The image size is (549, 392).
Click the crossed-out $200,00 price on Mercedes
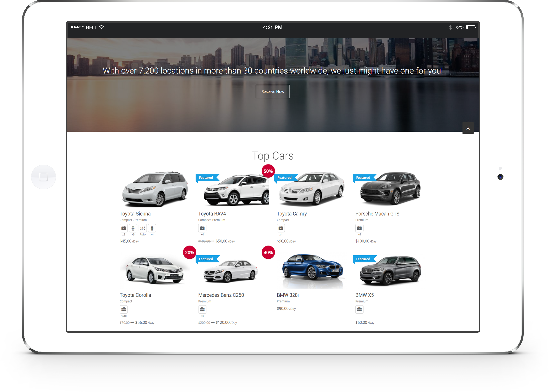tap(204, 323)
